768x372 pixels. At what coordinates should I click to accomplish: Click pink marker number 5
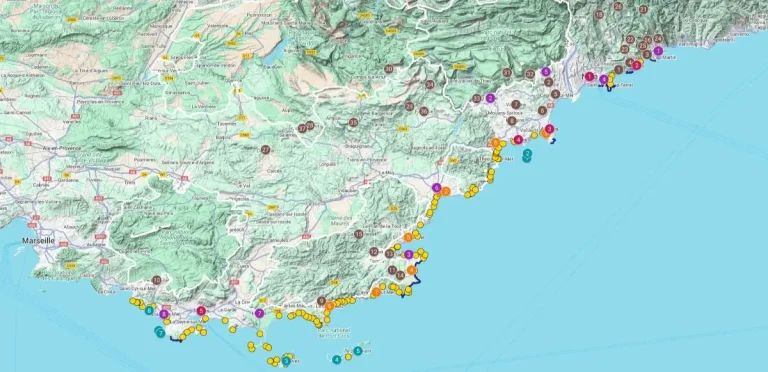201,310
